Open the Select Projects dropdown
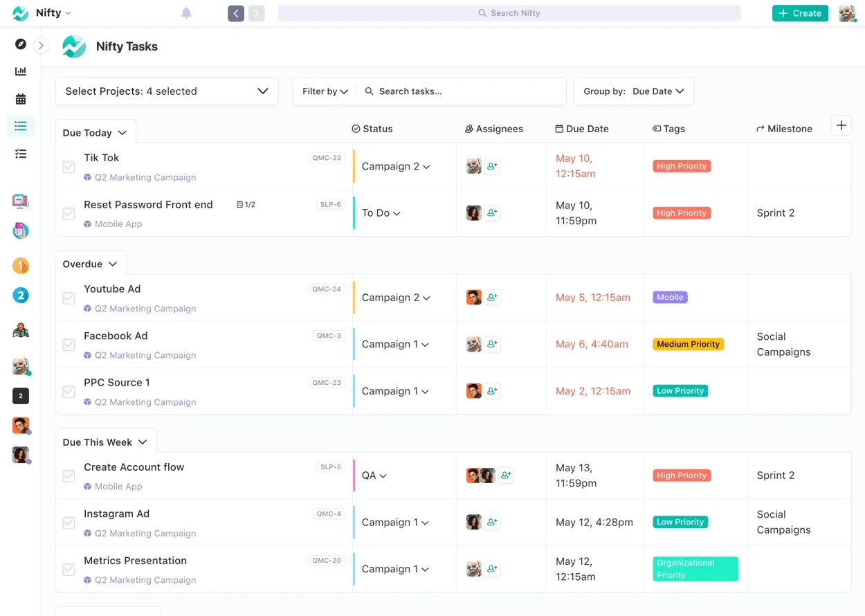 pyautogui.click(x=166, y=91)
